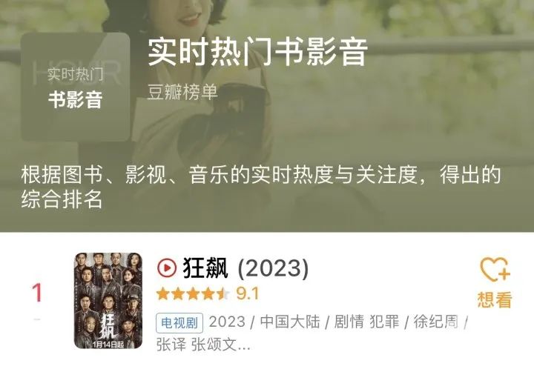The image size is (534, 392).
Task: Tap the 1月14日起 caption on the poster
Action: point(108,345)
